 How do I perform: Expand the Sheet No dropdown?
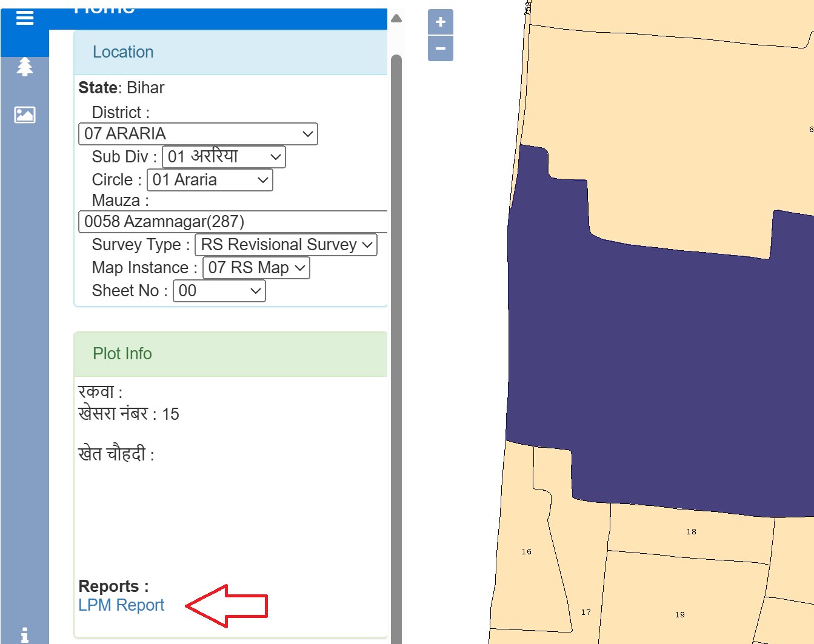[219, 291]
